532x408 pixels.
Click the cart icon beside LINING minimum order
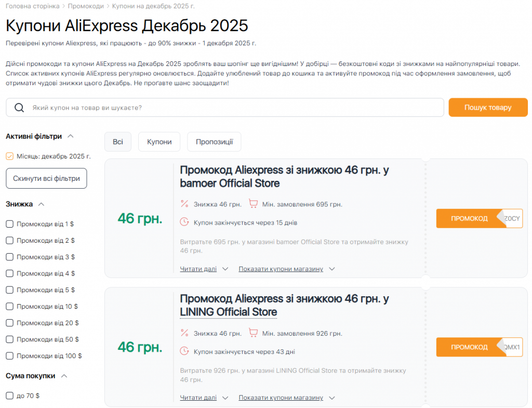254,333
